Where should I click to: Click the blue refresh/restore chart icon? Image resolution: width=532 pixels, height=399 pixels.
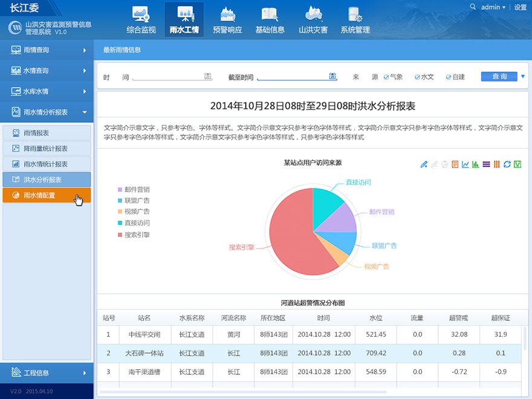pyautogui.click(x=507, y=164)
